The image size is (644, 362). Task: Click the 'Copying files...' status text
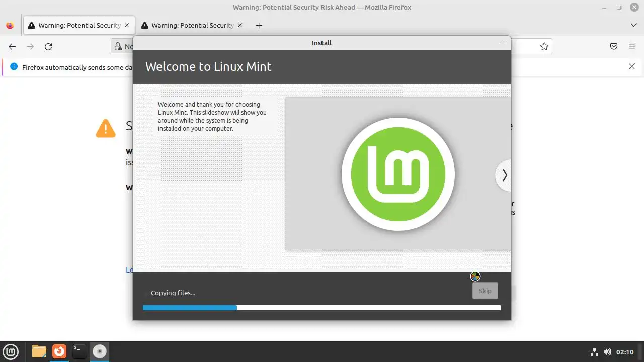coord(173,293)
